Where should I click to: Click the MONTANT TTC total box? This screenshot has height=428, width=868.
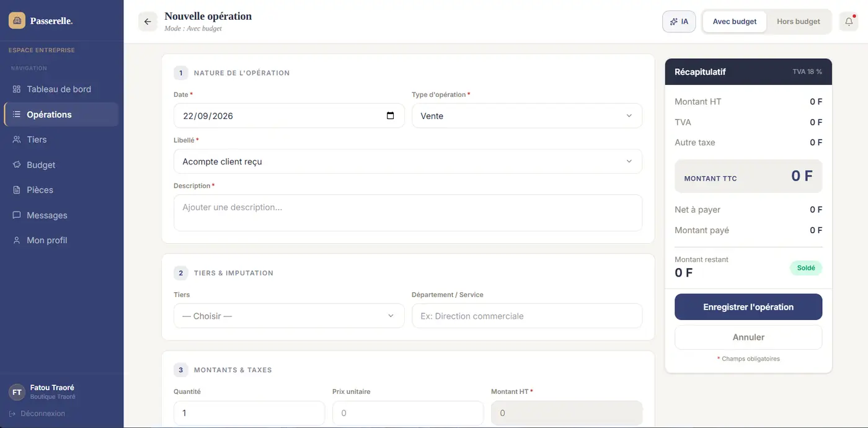pos(748,176)
